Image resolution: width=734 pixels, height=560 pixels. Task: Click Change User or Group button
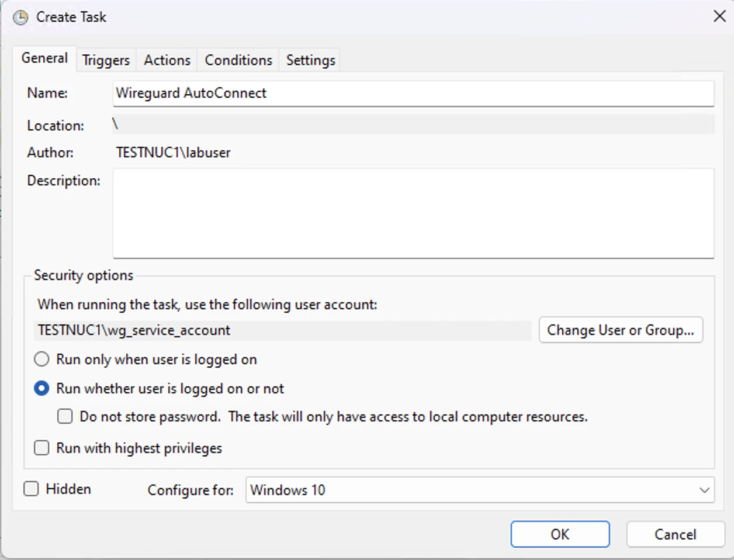(x=621, y=330)
